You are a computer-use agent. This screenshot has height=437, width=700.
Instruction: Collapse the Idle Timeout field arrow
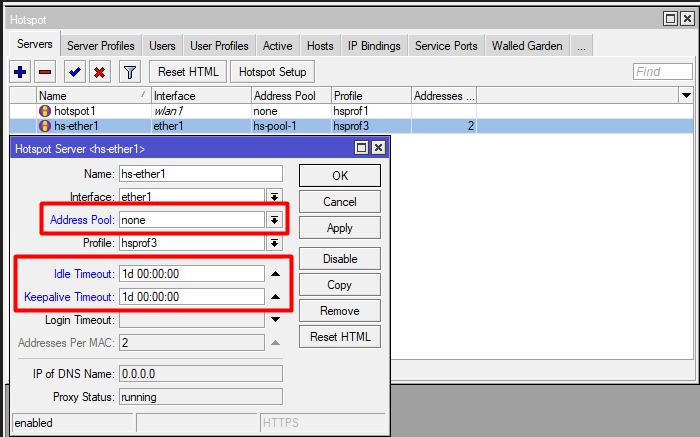pyautogui.click(x=274, y=274)
